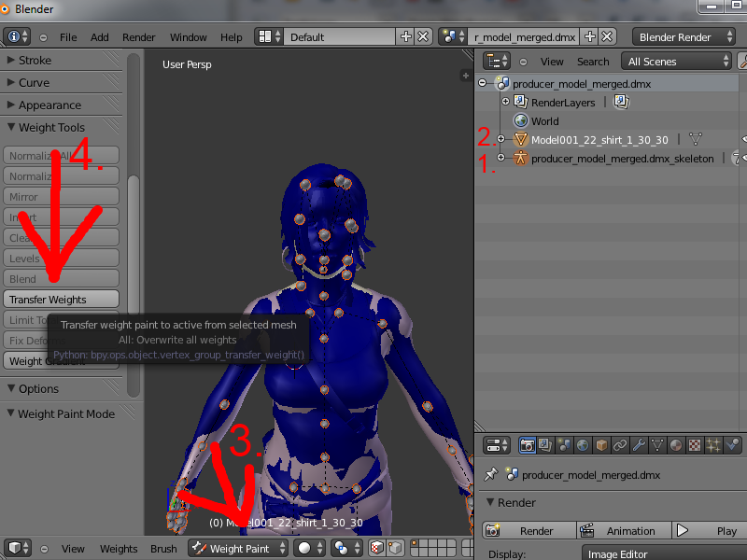
Task: Open the Object properties cube tab
Action: coord(601,445)
